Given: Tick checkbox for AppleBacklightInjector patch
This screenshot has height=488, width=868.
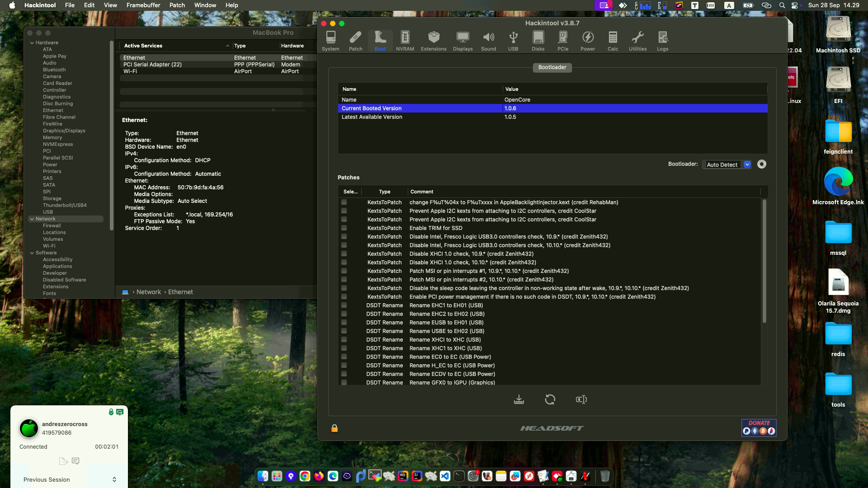Looking at the screenshot, I should [x=344, y=202].
